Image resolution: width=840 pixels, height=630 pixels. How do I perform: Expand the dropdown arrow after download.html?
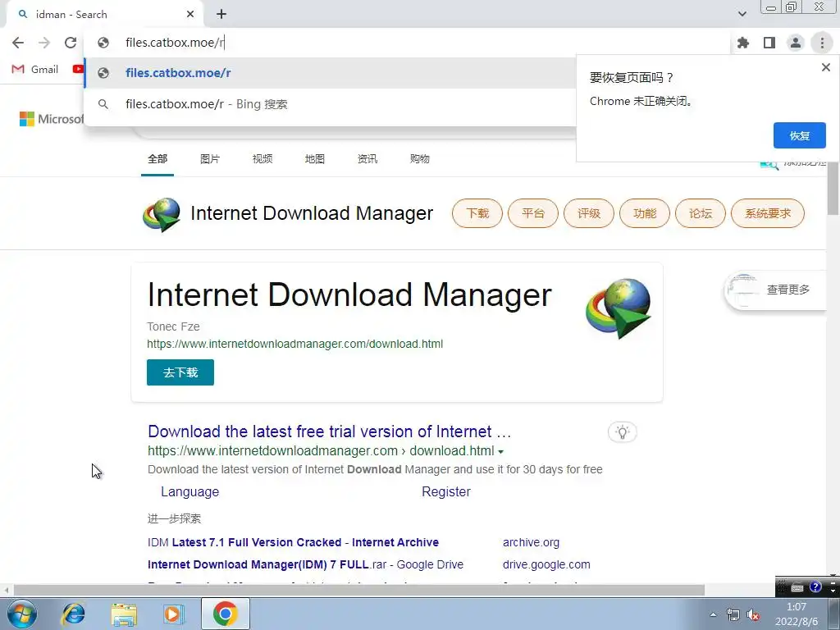[501, 452]
